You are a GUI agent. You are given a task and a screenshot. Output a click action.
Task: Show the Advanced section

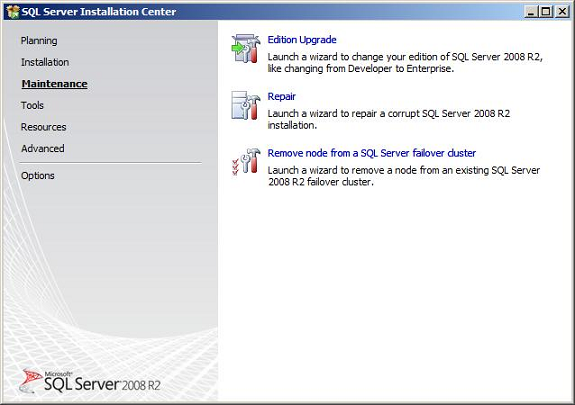tap(43, 149)
